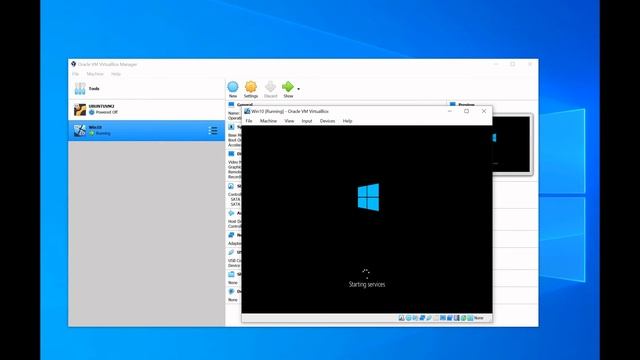Click the optical drive status bar icon

click(x=408, y=318)
